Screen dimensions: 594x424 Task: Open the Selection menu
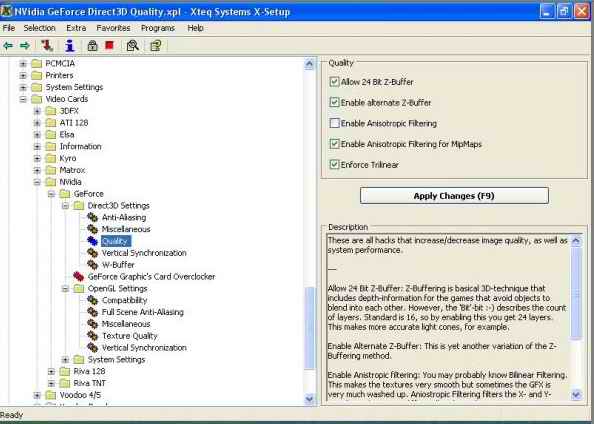point(39,28)
